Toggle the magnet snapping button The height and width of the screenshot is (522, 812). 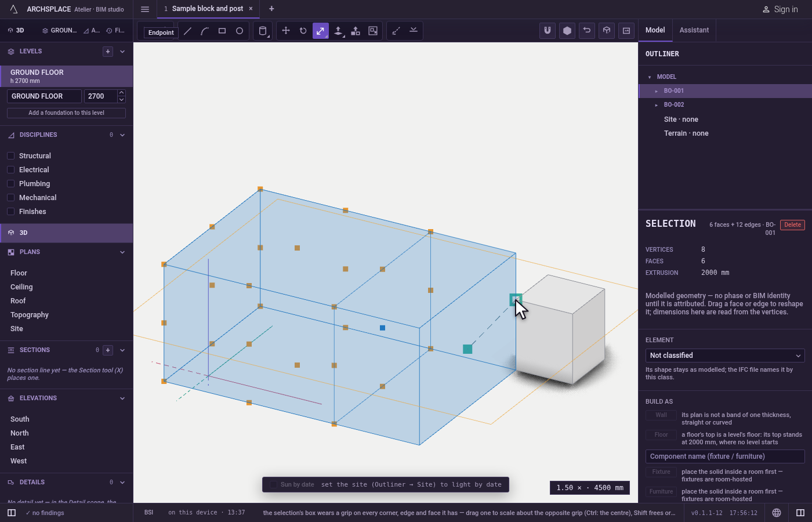548,31
